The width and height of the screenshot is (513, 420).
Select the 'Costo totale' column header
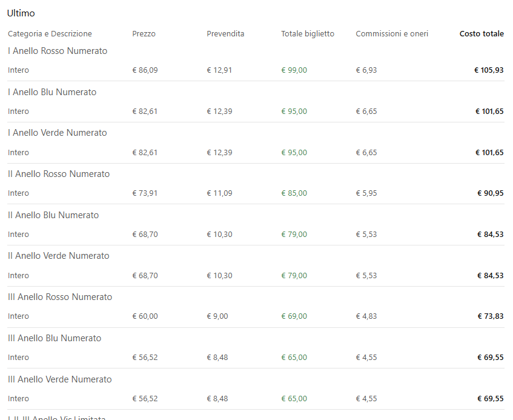coord(482,34)
